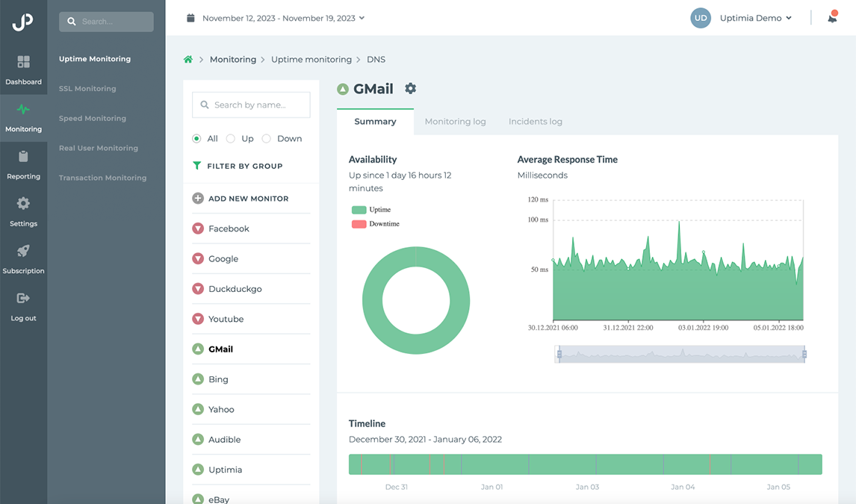The image size is (856, 504).
Task: Click the plus icon for new monitor
Action: point(198,199)
